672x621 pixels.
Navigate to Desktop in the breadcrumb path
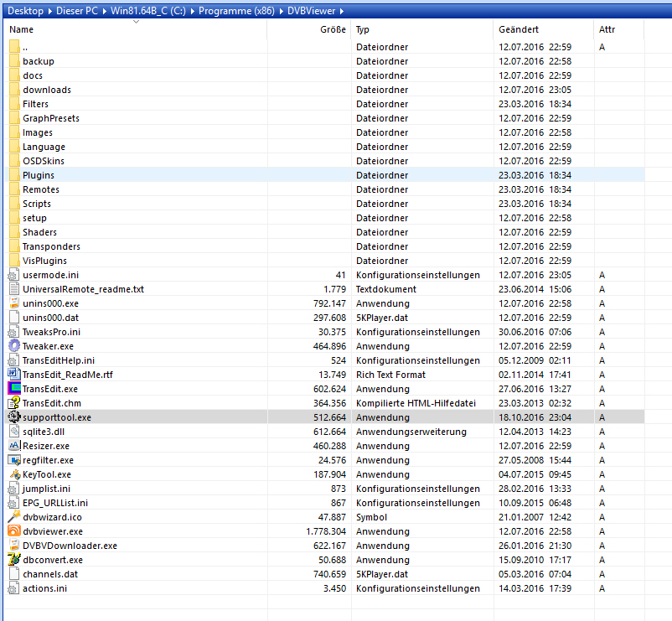[x=25, y=10]
